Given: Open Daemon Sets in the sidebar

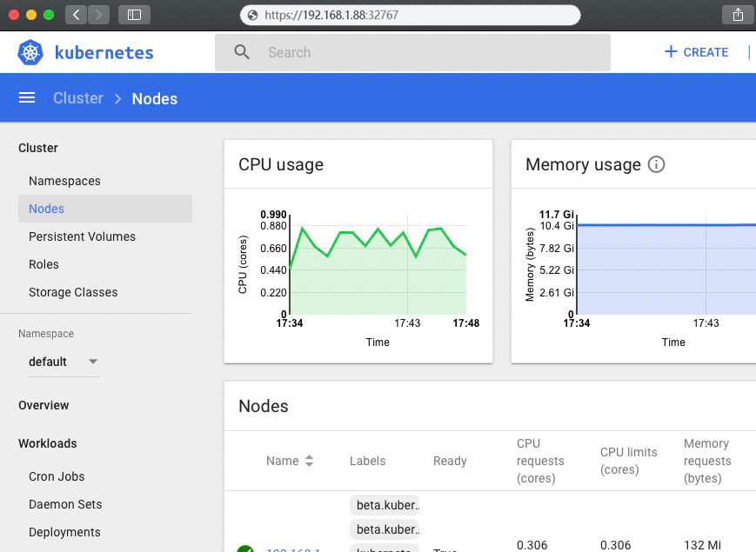Looking at the screenshot, I should (65, 504).
